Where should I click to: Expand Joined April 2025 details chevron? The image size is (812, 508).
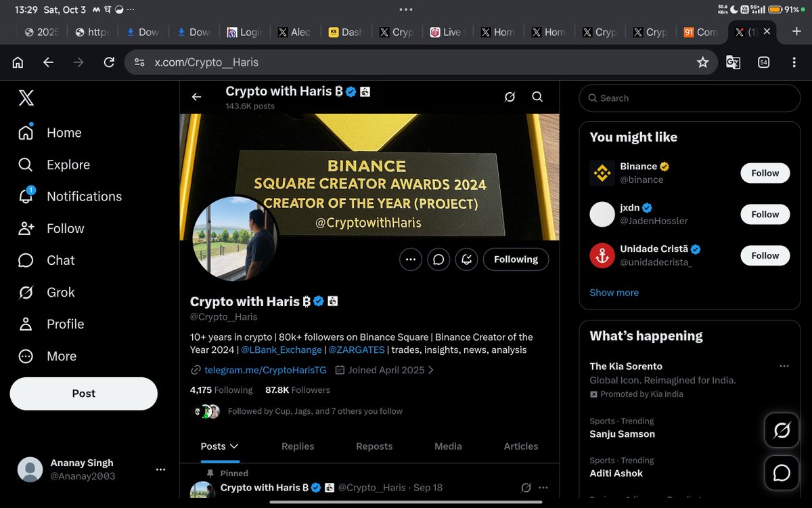point(431,370)
